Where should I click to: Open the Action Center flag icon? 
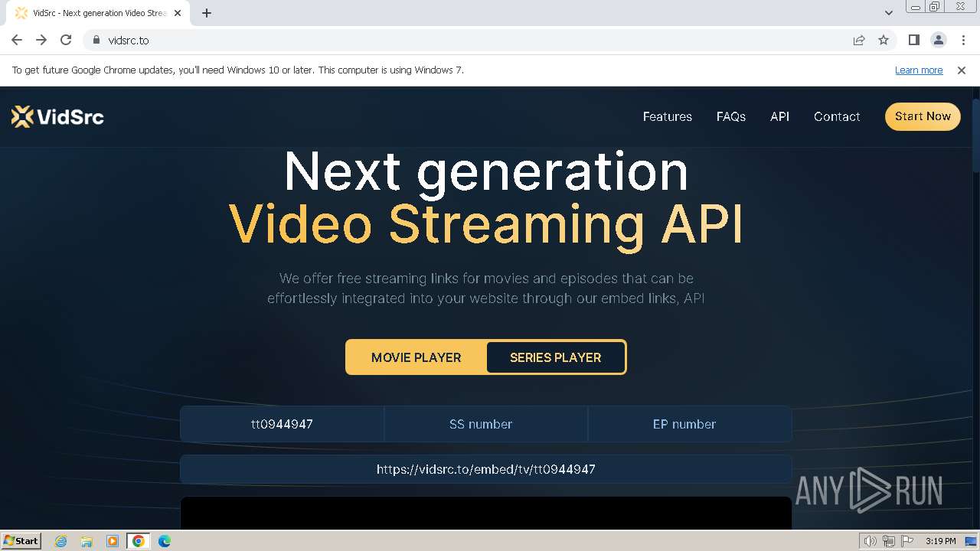click(x=907, y=541)
